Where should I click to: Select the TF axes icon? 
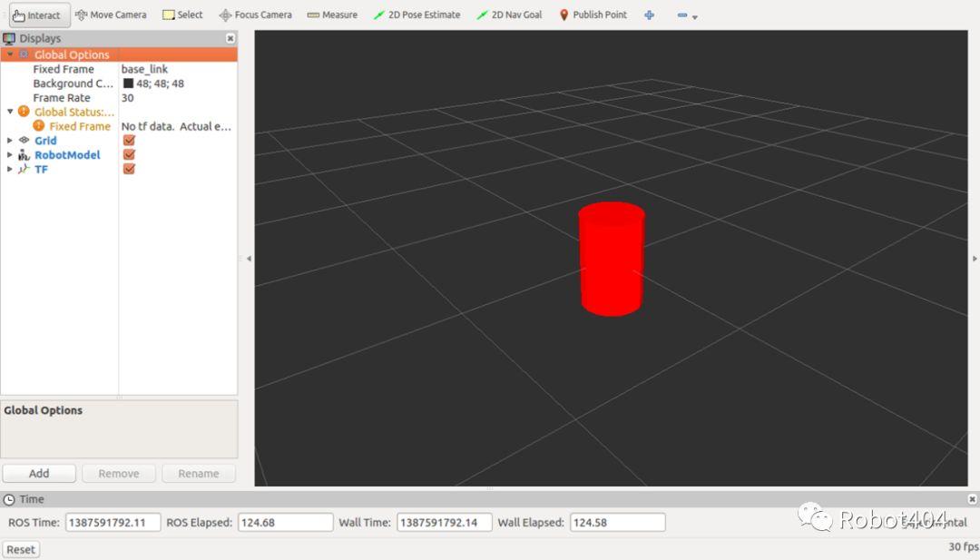pyautogui.click(x=24, y=169)
